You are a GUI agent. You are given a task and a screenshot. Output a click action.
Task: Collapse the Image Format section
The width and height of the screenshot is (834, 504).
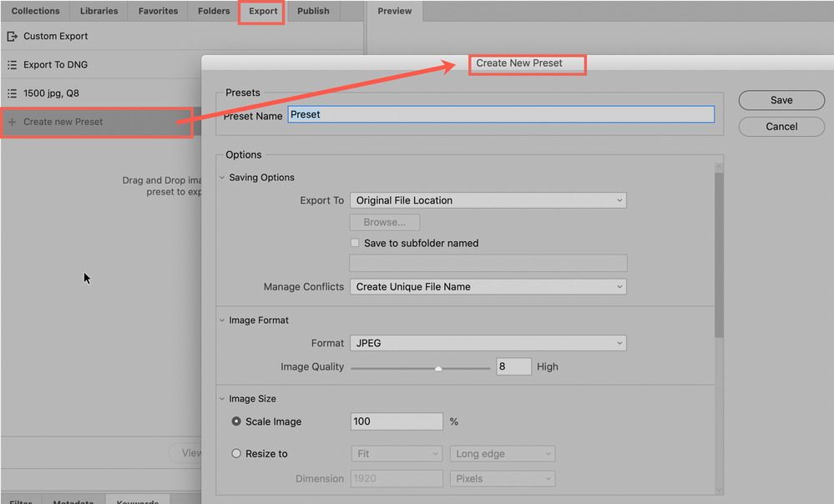coord(222,320)
